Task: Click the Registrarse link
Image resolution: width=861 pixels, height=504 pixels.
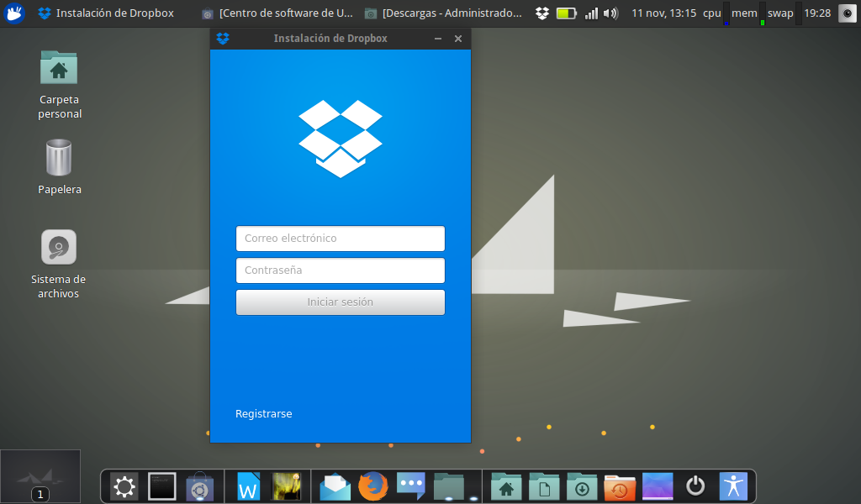Action: tap(263, 413)
